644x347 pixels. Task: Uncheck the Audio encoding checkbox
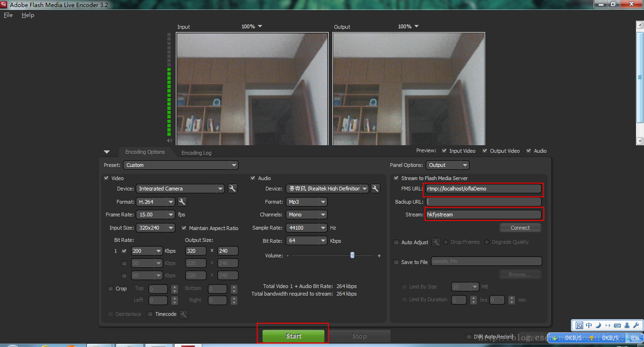tap(253, 178)
